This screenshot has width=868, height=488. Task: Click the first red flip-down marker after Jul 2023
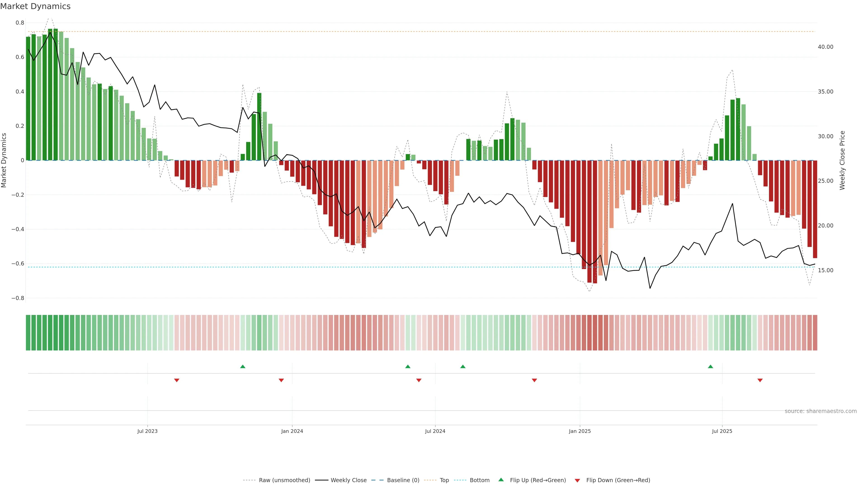pyautogui.click(x=177, y=380)
